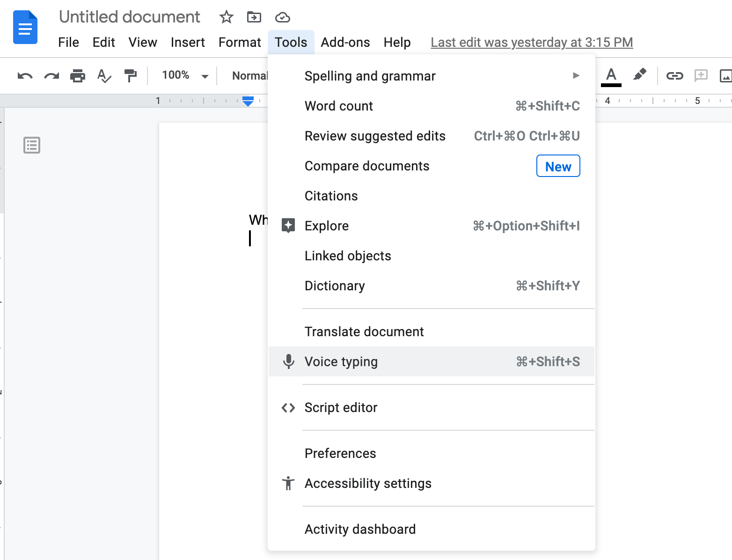Open last edit version history link
This screenshot has height=560, width=732.
(532, 42)
